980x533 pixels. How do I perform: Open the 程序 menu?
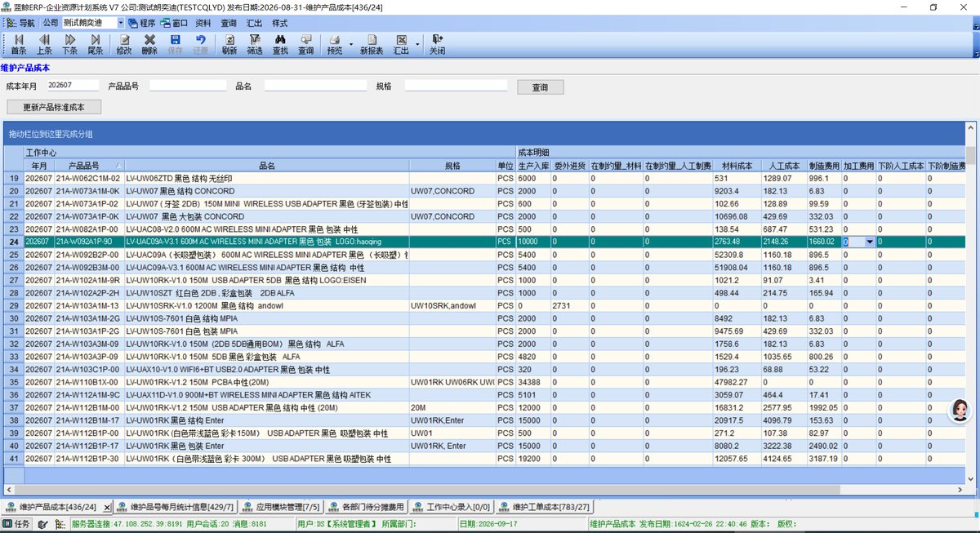tap(141, 23)
